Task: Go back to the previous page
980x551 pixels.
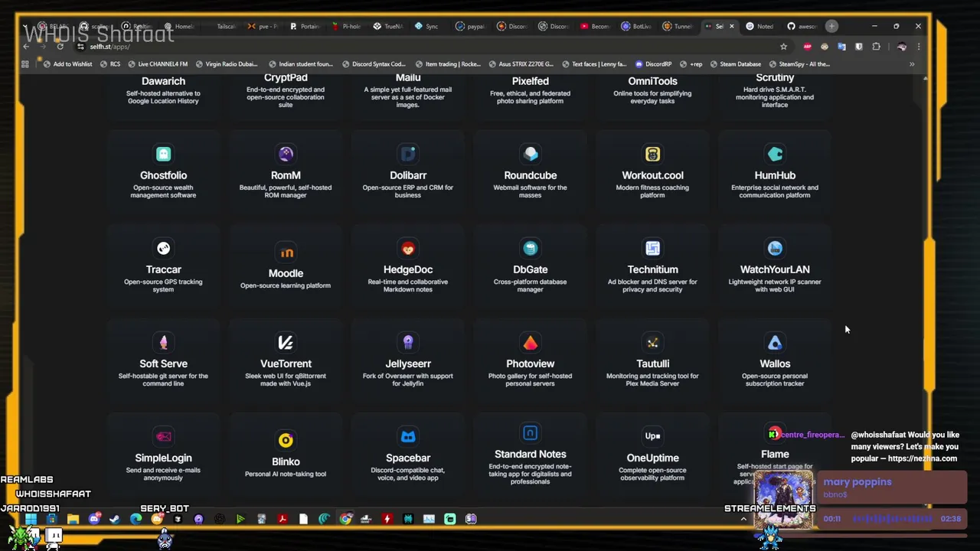Action: [x=26, y=47]
